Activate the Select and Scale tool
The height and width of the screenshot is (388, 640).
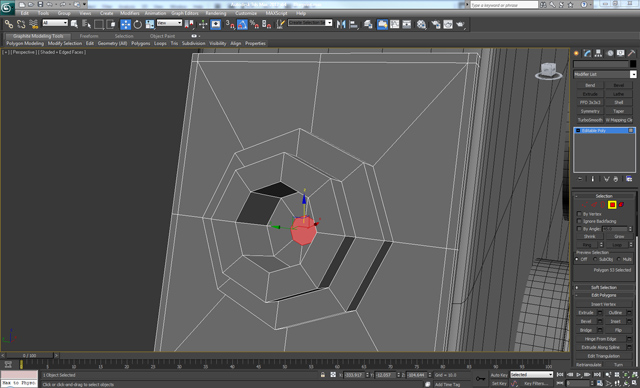(x=150, y=24)
